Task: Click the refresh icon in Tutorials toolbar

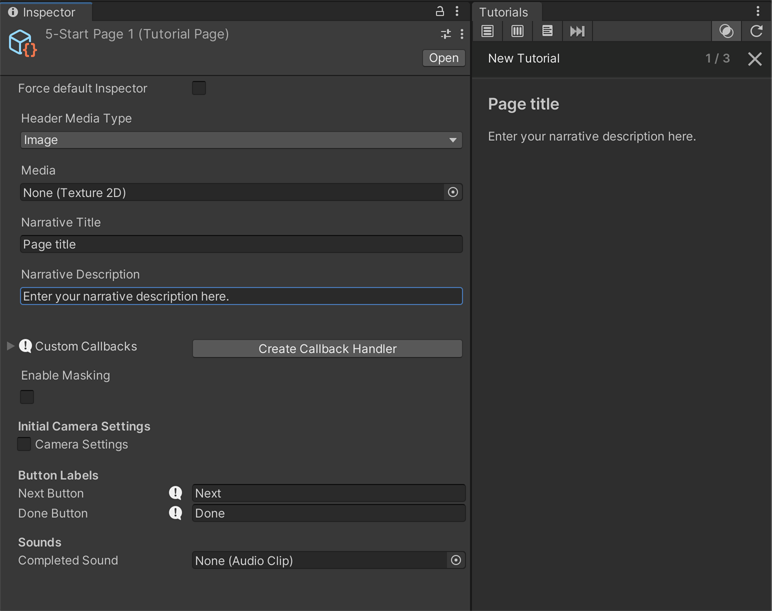Action: 756,31
